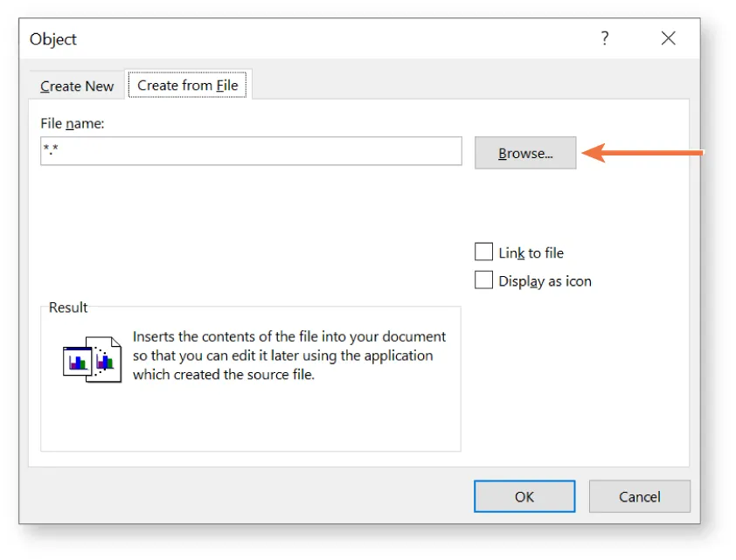Click the orange arrow pointing at Browse

[647, 152]
